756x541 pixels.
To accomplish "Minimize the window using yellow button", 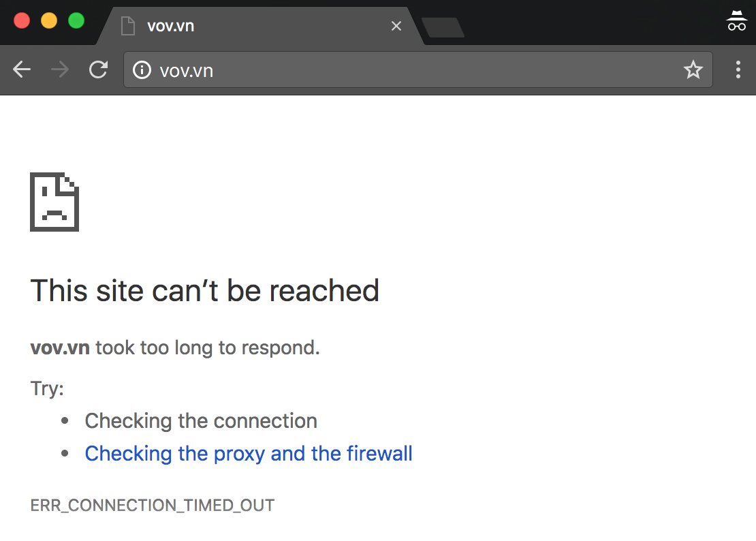I will point(49,20).
